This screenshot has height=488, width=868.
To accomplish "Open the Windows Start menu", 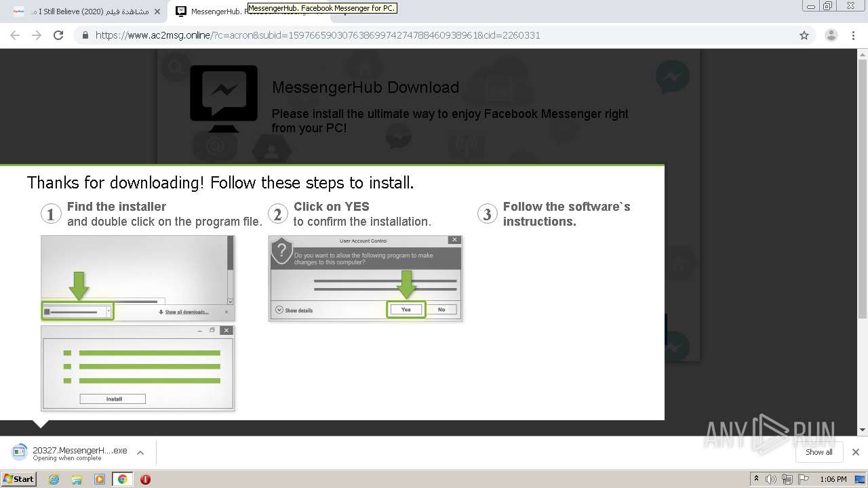I will coord(19,479).
